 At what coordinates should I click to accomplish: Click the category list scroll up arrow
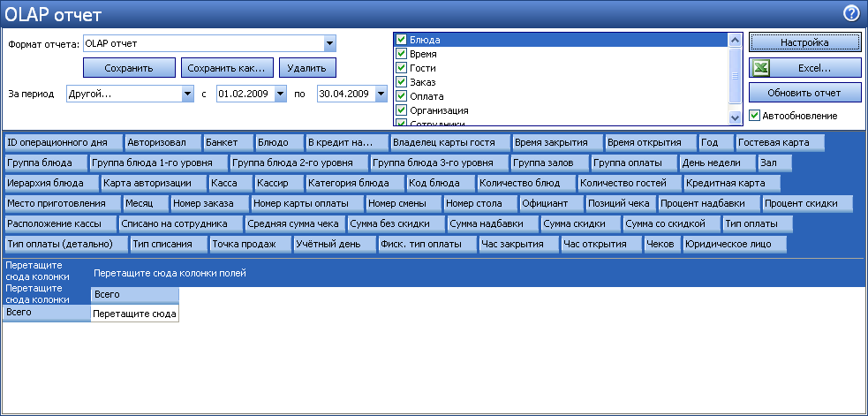point(736,40)
